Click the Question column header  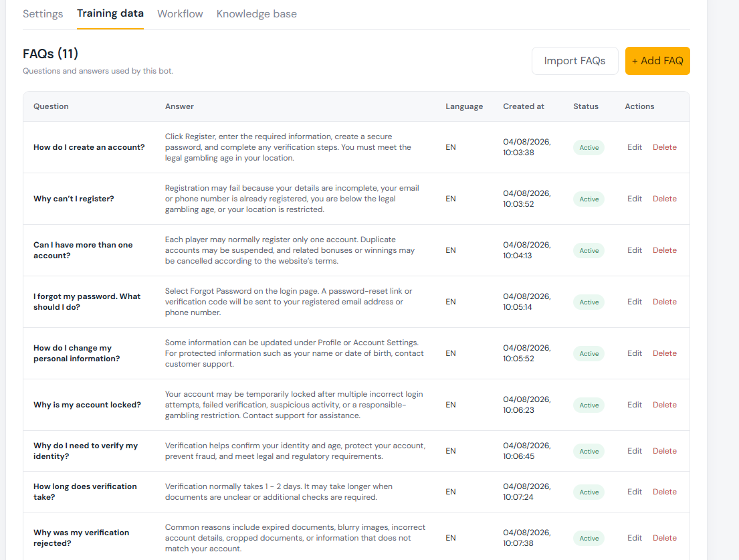tap(51, 106)
